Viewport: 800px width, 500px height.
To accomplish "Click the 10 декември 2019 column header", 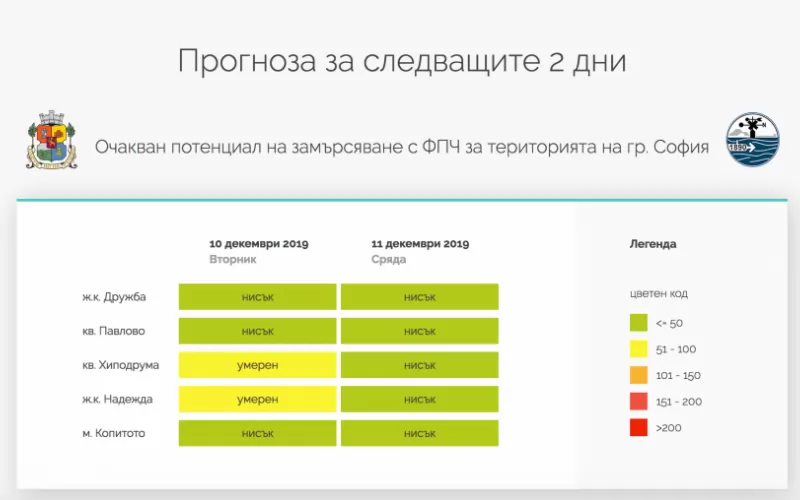I will (x=259, y=244).
